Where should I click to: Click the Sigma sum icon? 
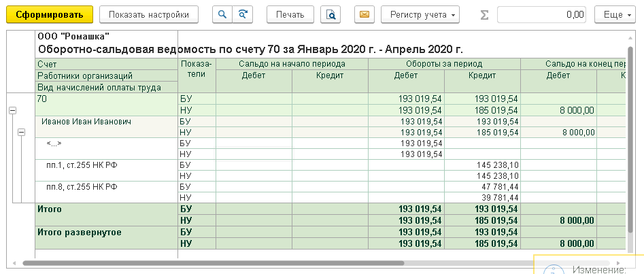point(485,15)
